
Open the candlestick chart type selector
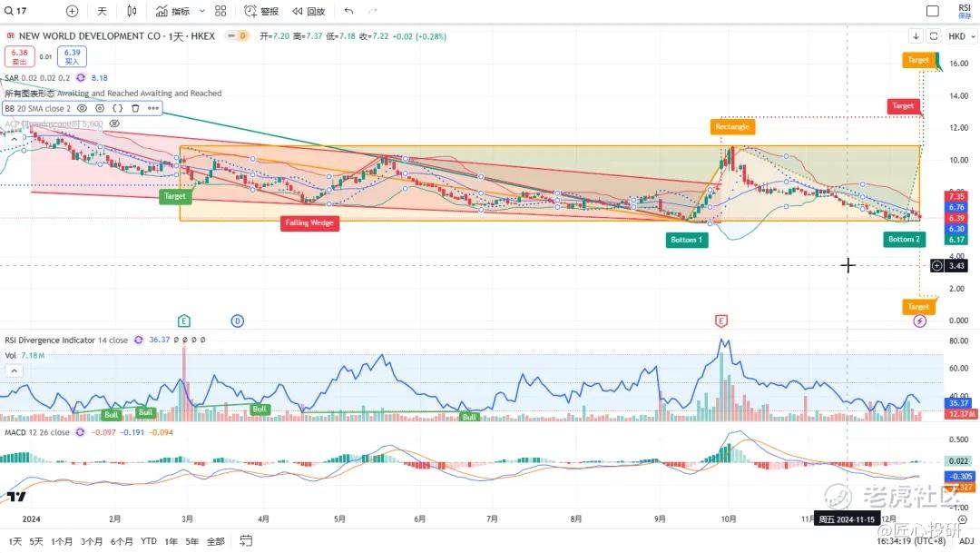point(132,11)
